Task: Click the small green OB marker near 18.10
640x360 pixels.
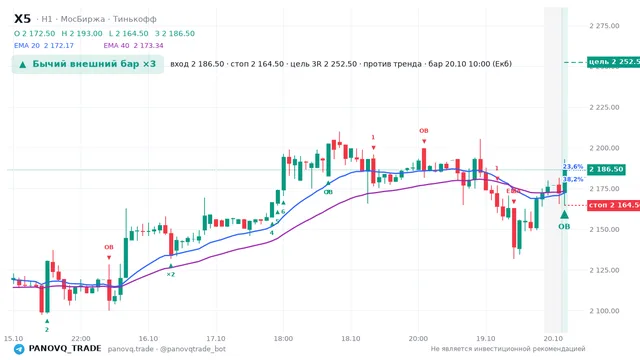Action: [x=328, y=192]
